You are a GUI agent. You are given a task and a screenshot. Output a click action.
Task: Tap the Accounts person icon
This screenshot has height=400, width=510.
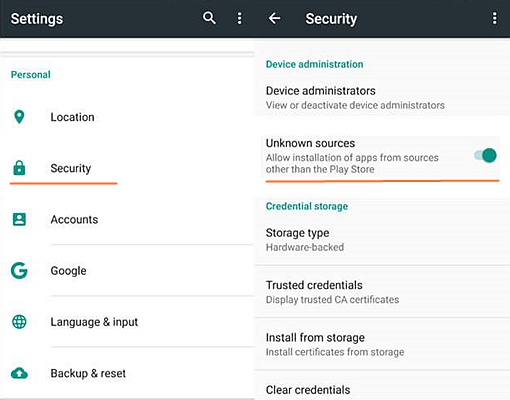[x=19, y=219]
